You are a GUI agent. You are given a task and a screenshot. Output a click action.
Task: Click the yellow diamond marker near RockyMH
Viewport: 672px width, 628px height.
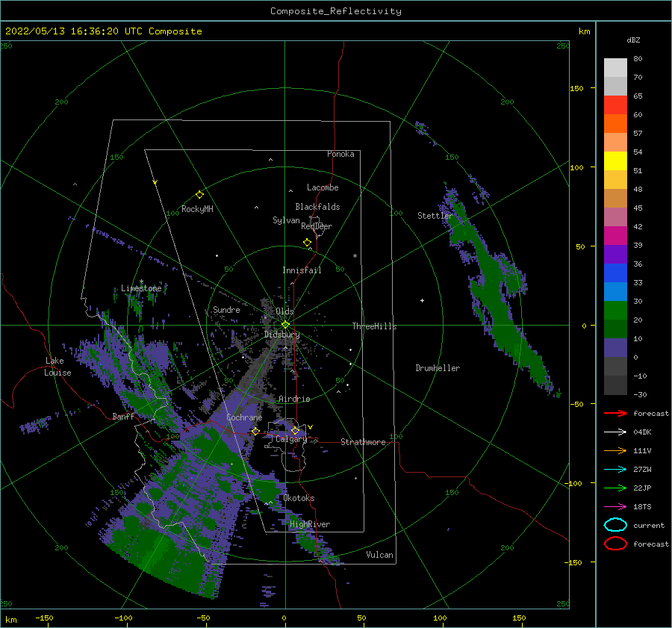point(199,195)
